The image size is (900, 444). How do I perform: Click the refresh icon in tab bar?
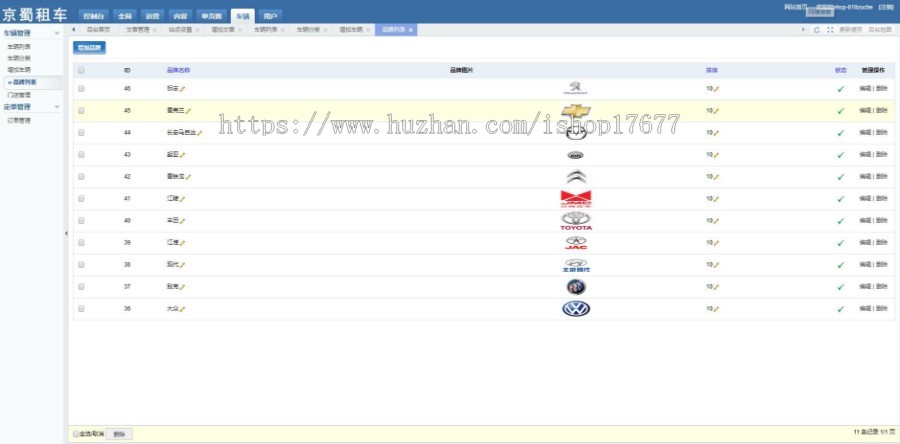point(817,30)
